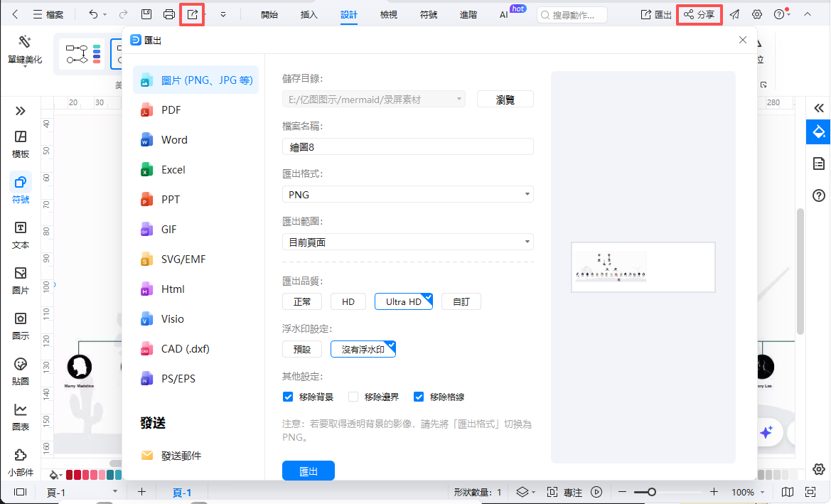
Task: Open the 小部件 panel
Action: click(x=20, y=461)
